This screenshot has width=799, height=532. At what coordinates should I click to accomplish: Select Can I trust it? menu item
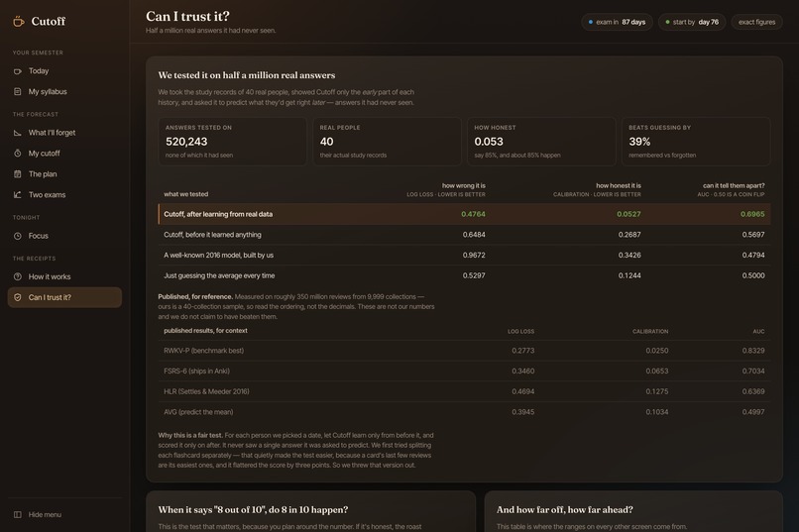pos(64,297)
